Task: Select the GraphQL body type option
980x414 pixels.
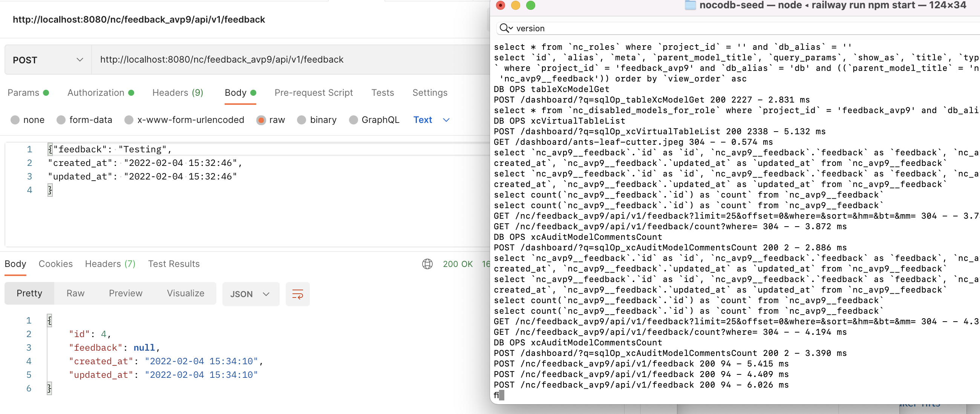Action: coord(353,120)
